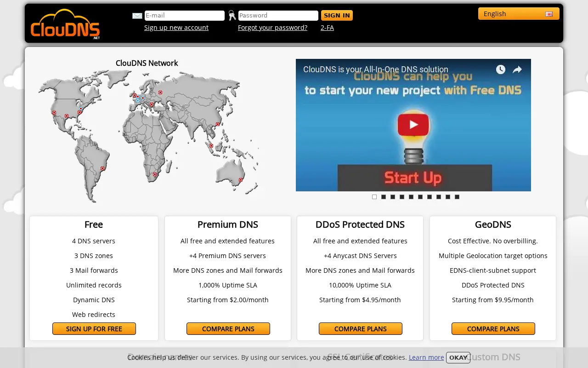The image size is (588, 368).
Task: Click the ClouDNS logo
Action: click(x=65, y=23)
